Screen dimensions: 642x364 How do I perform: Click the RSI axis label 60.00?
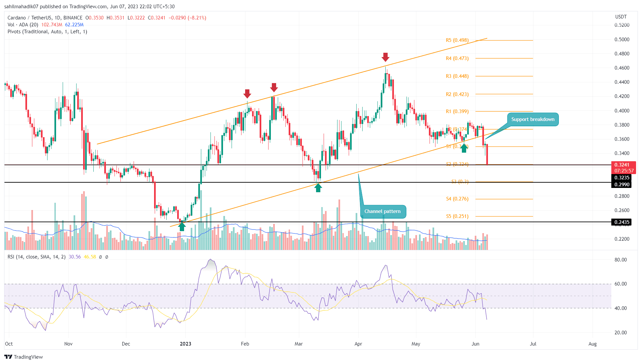[621, 284]
